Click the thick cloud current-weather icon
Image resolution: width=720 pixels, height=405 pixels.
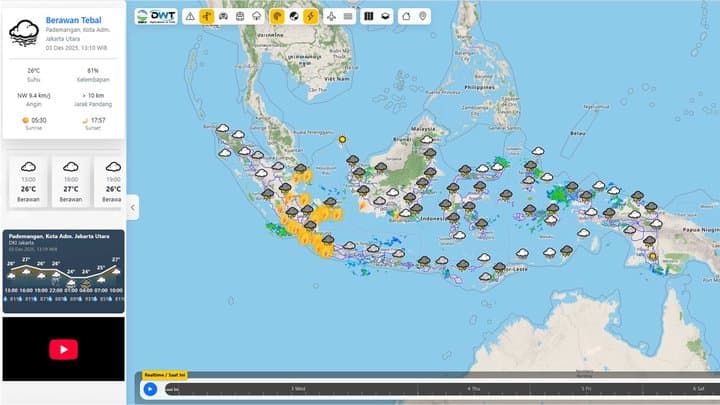[x=24, y=33]
